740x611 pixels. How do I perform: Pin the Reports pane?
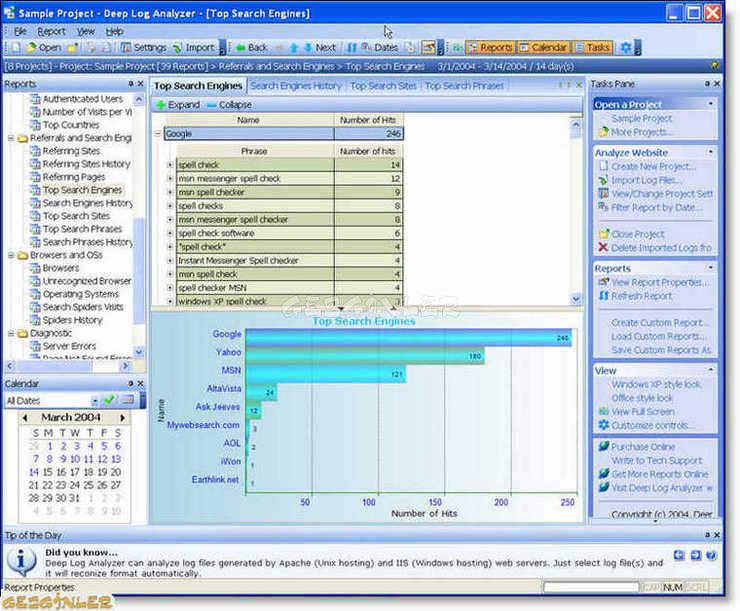(131, 84)
